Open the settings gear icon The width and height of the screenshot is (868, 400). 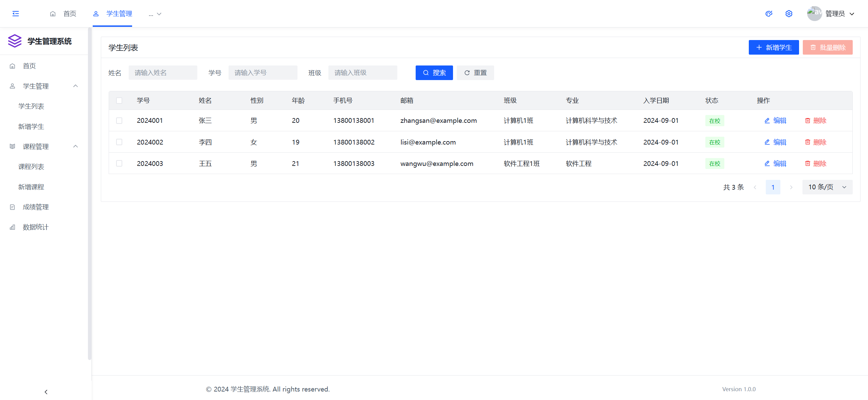[x=789, y=14]
